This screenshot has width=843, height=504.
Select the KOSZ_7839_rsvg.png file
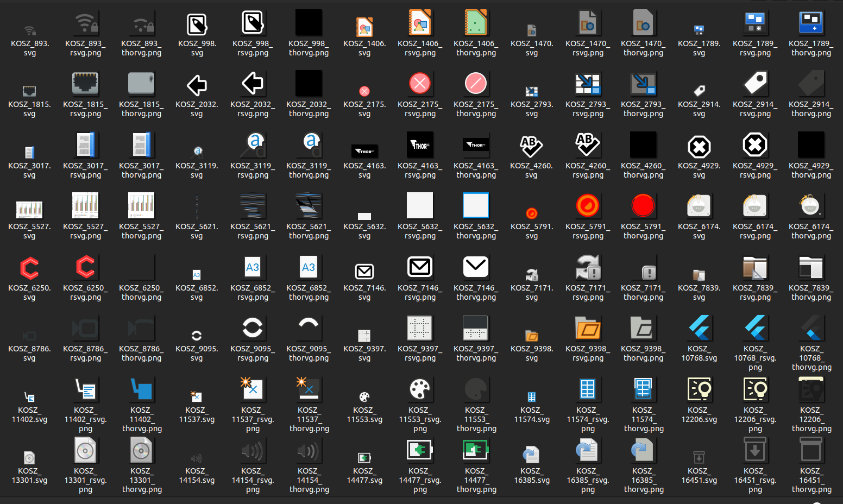755,267
